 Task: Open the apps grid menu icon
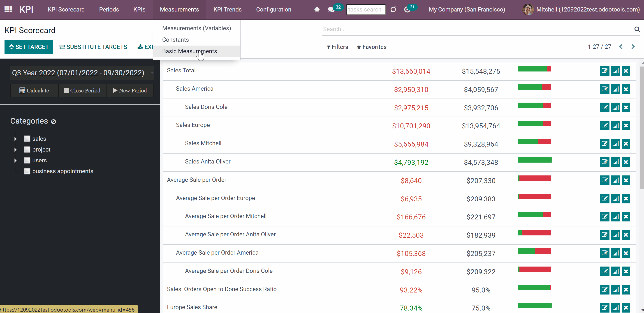click(x=8, y=9)
